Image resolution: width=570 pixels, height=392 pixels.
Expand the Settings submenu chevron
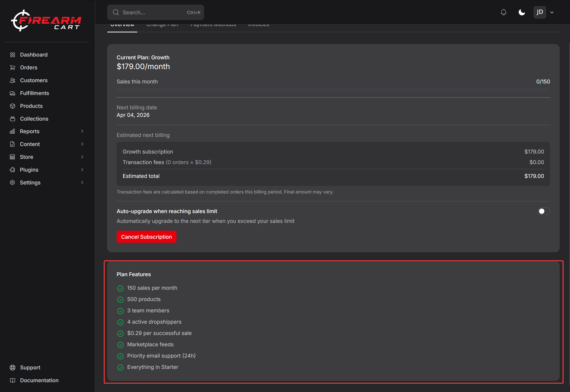(x=82, y=183)
